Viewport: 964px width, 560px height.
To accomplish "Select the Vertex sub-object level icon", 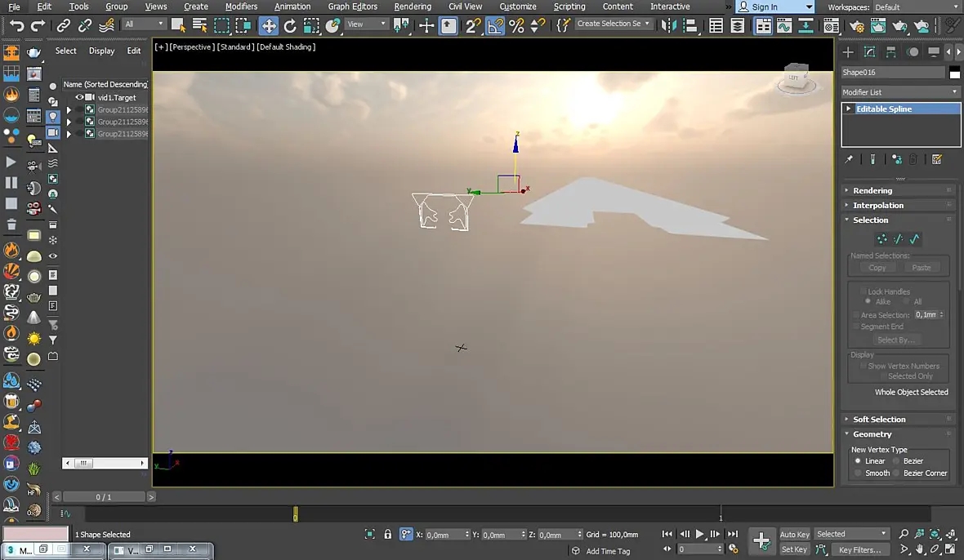I will (x=882, y=239).
